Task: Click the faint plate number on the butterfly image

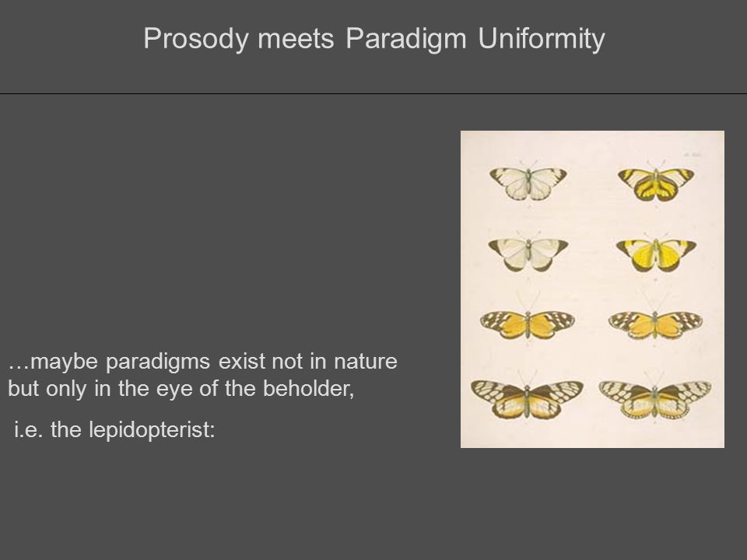Action: point(690,154)
